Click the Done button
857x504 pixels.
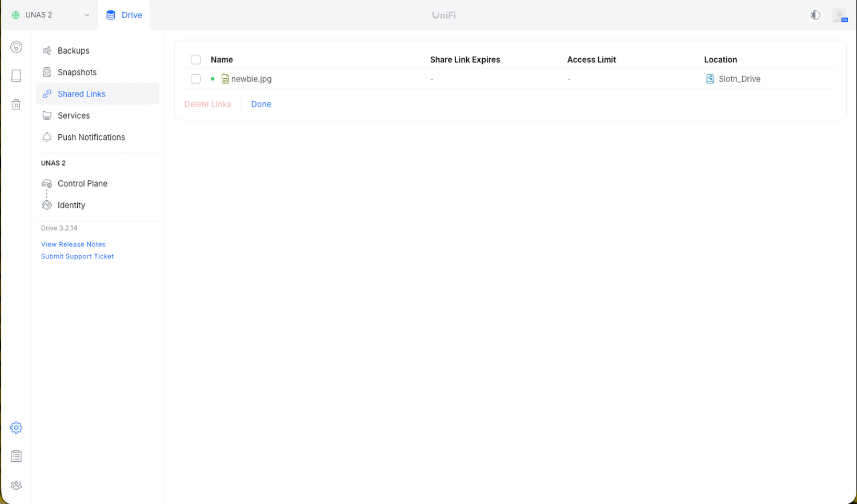pos(261,104)
